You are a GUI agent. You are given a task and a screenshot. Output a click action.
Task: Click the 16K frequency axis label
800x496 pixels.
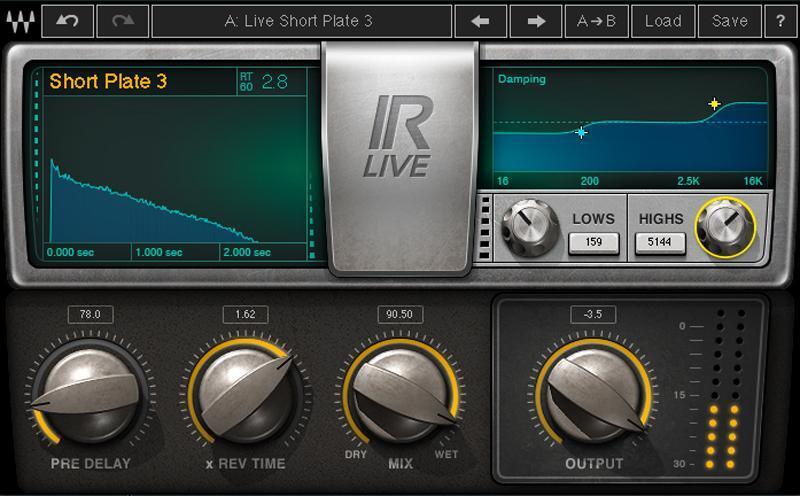753,181
